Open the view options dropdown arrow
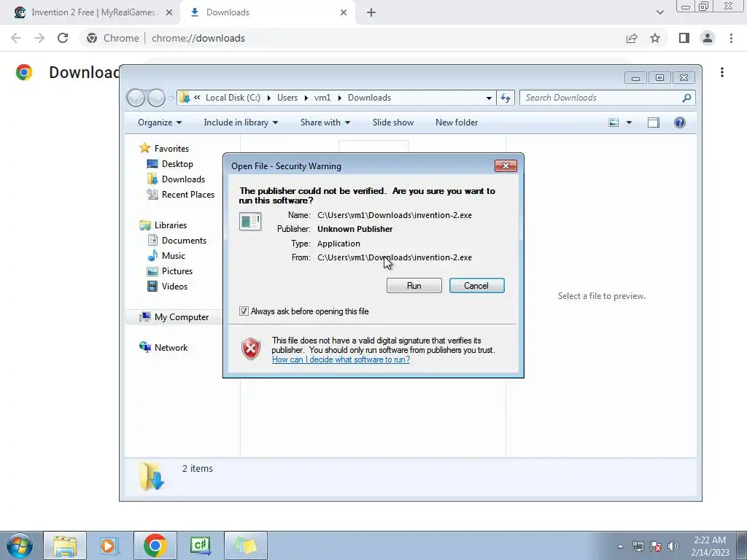This screenshot has width=747, height=560. point(629,122)
